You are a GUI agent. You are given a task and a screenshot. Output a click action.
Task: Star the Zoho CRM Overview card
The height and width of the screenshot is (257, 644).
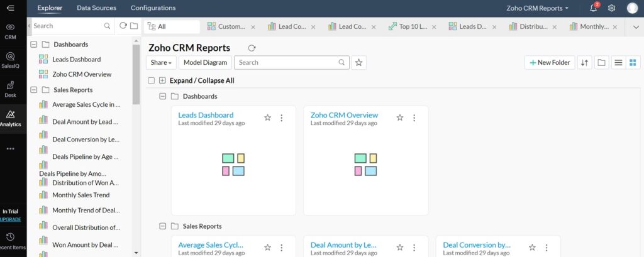tap(400, 118)
